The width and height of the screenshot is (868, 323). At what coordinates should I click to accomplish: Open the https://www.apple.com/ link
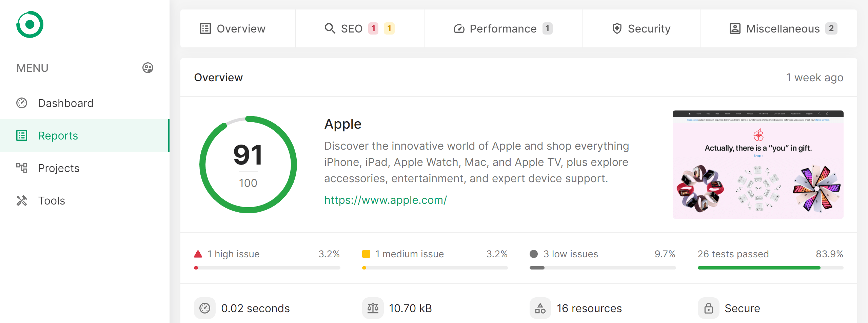point(386,200)
